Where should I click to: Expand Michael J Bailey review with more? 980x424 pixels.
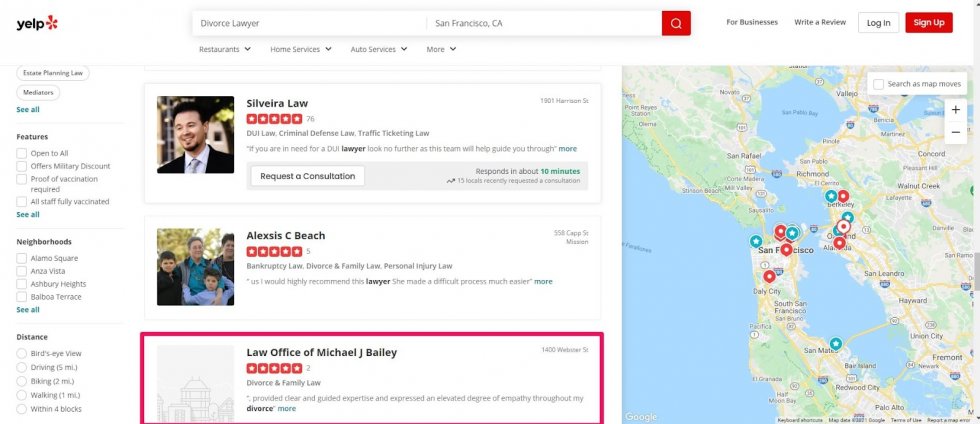pyautogui.click(x=287, y=408)
